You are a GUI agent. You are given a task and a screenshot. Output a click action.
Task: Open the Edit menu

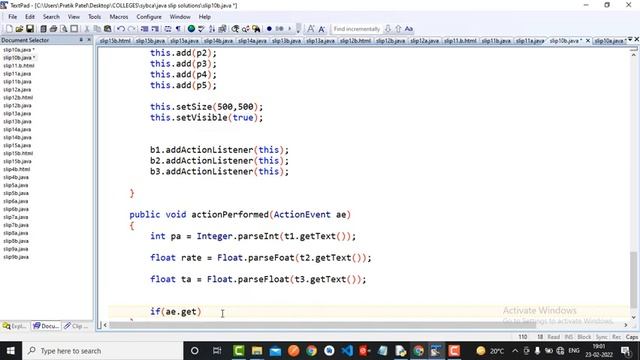30,17
